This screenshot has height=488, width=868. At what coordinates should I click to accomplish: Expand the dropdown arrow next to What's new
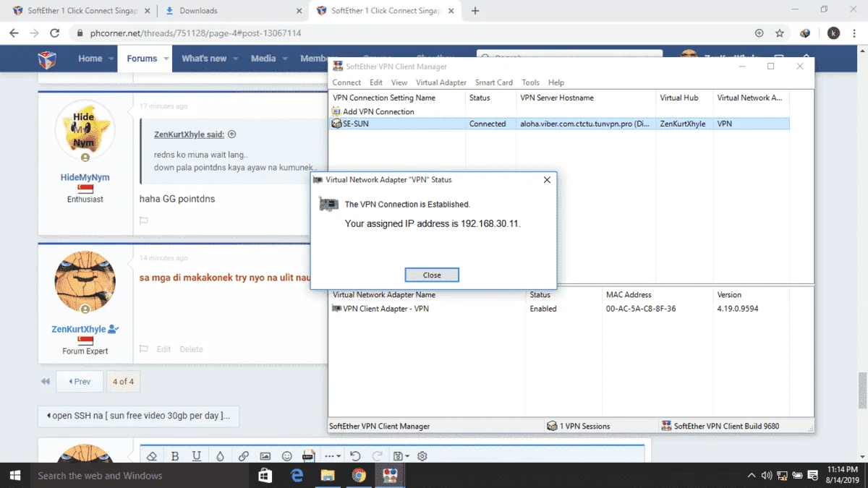(x=236, y=59)
